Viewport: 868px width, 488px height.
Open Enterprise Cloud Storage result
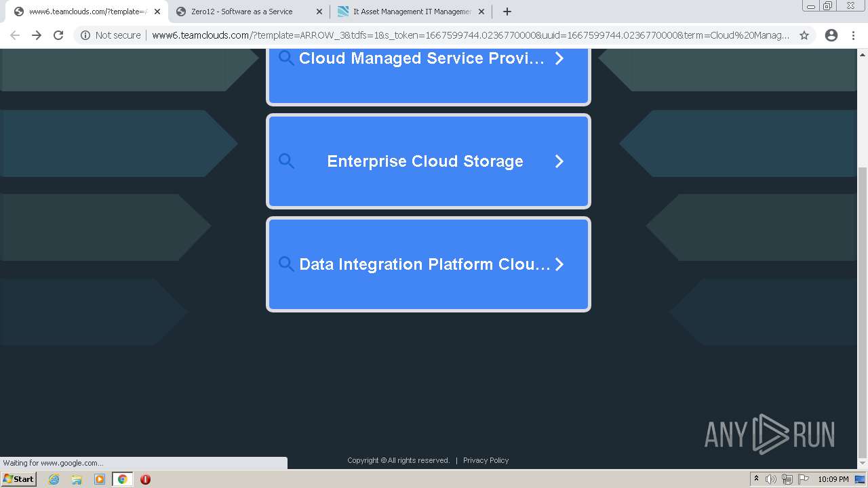coord(429,161)
